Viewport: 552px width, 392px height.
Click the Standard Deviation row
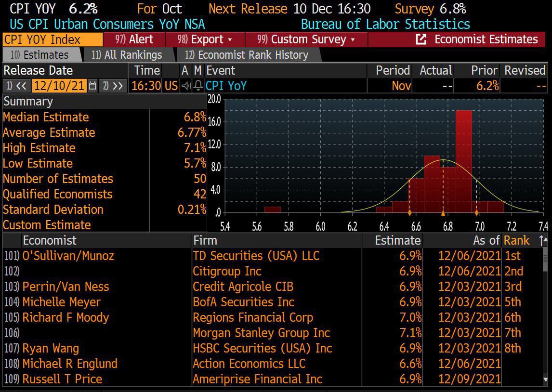coord(105,210)
